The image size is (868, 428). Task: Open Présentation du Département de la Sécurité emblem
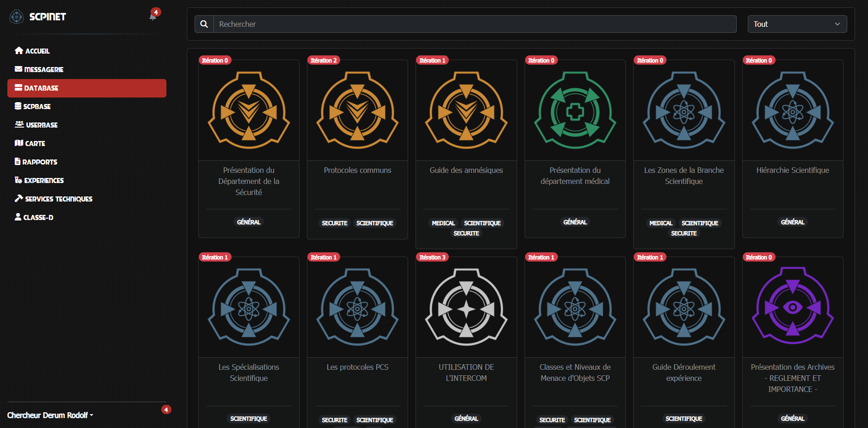click(249, 110)
